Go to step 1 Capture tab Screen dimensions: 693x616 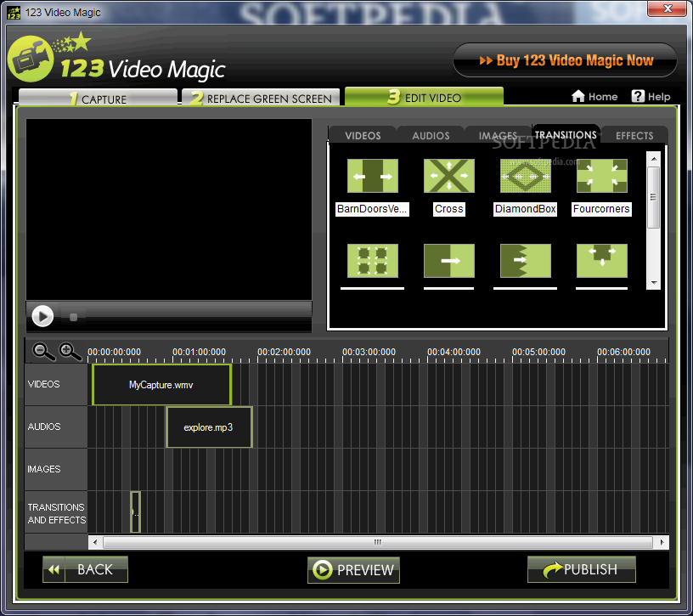99,98
